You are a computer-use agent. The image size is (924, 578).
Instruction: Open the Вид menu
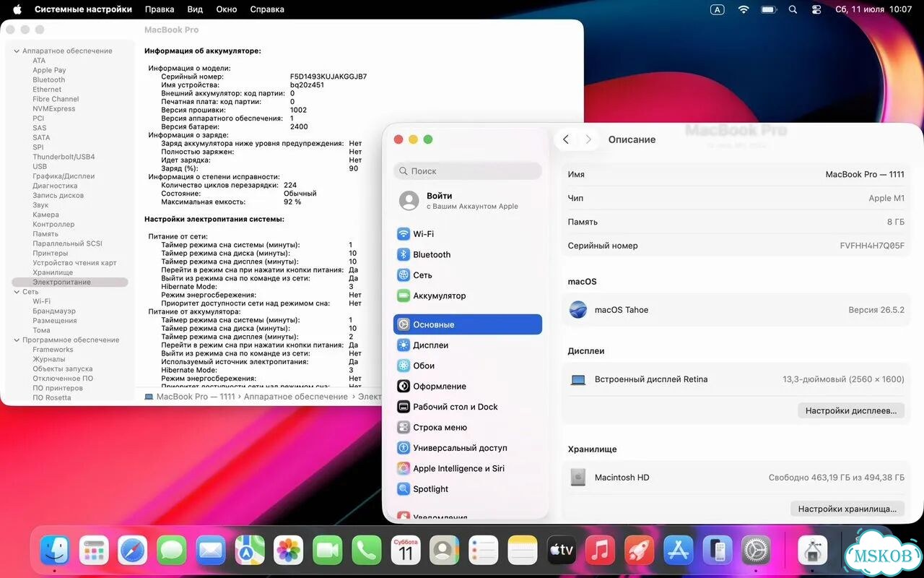click(x=195, y=9)
